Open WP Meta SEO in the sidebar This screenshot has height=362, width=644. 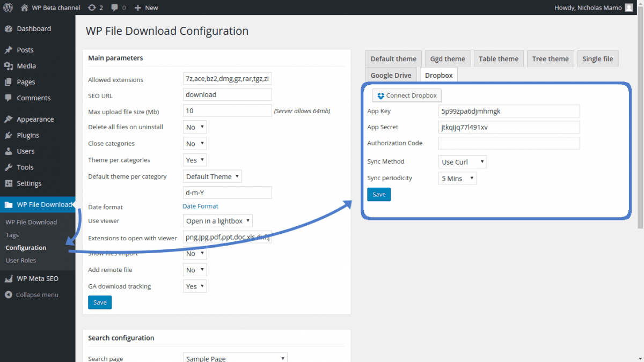[37, 279]
